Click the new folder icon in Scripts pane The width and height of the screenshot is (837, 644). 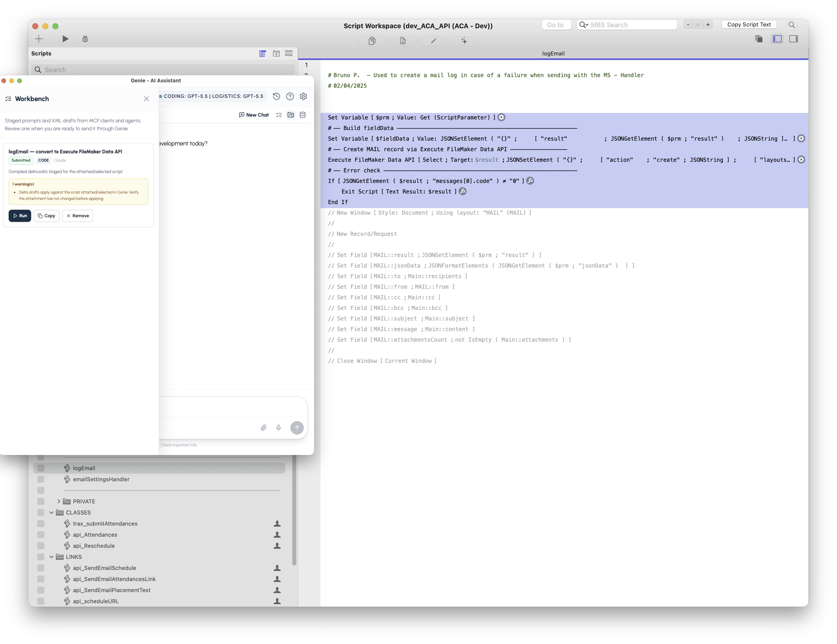click(276, 54)
